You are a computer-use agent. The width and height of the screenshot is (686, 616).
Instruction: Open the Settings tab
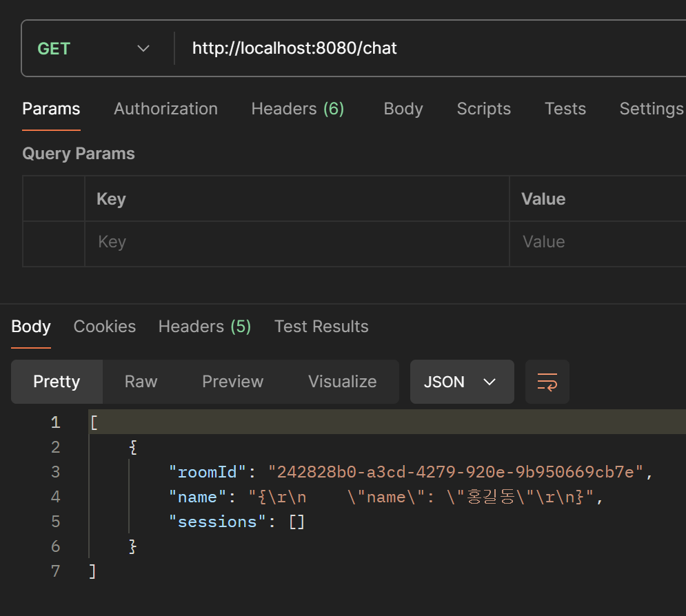pyautogui.click(x=651, y=109)
